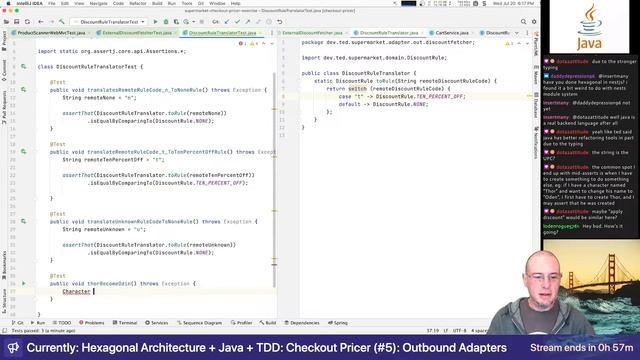Image resolution: width=640 pixels, height=360 pixels.
Task: Run thorBecomeOdin test gutter icon
Action: [24, 283]
